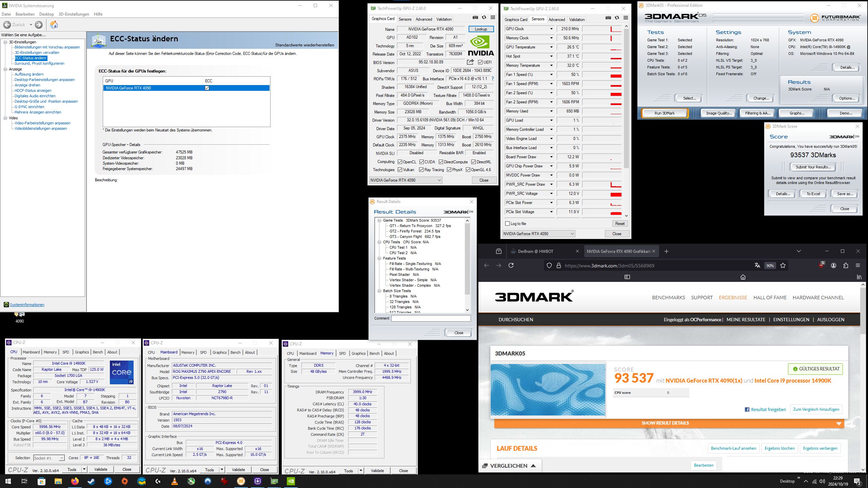Open GPU selection dropdown in GPU-Z Graphics Card window

tap(406, 180)
